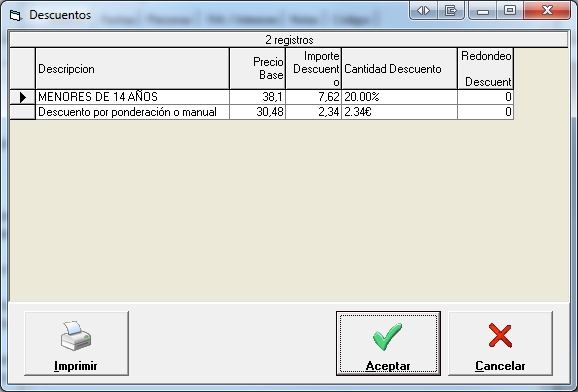
Task: Click the Descuentos window title icon
Action: click(15, 15)
